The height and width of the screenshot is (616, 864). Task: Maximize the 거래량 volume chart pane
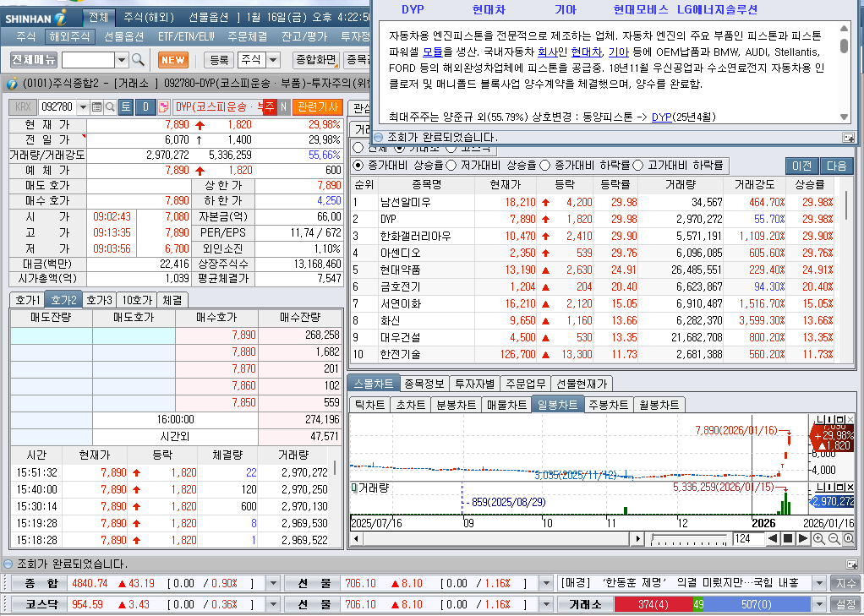[841, 488]
